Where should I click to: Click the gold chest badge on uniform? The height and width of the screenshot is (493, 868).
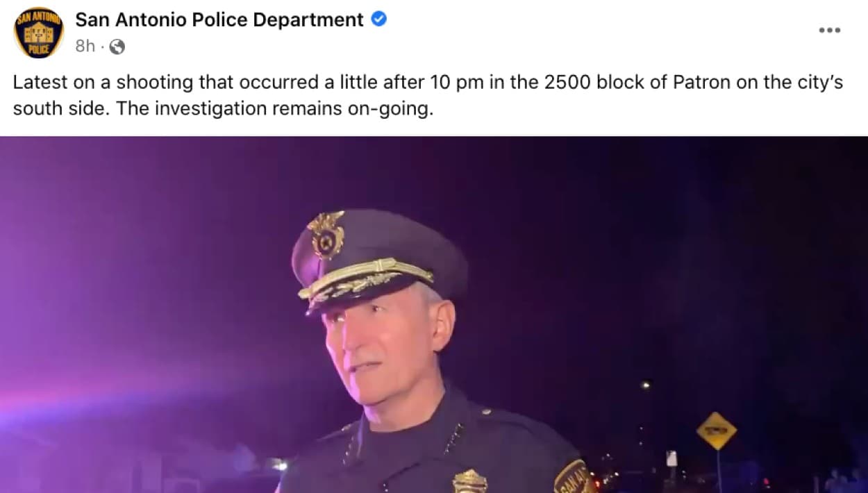point(470,481)
